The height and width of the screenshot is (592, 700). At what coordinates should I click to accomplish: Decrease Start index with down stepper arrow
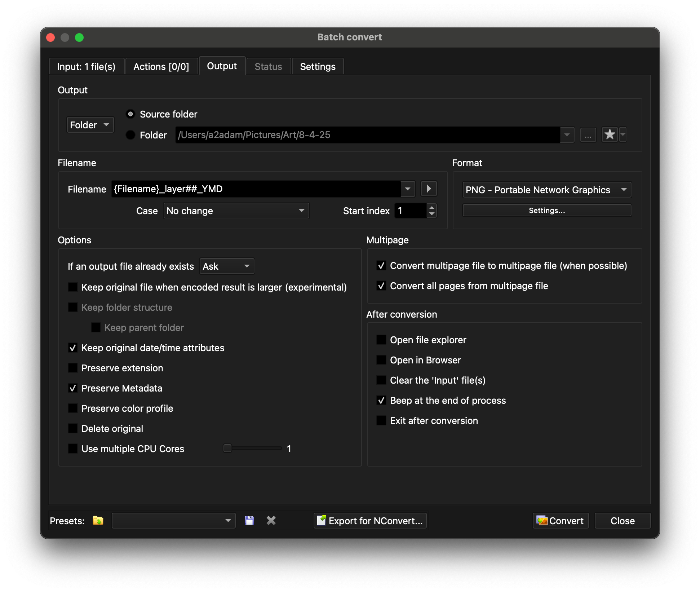[431, 214]
